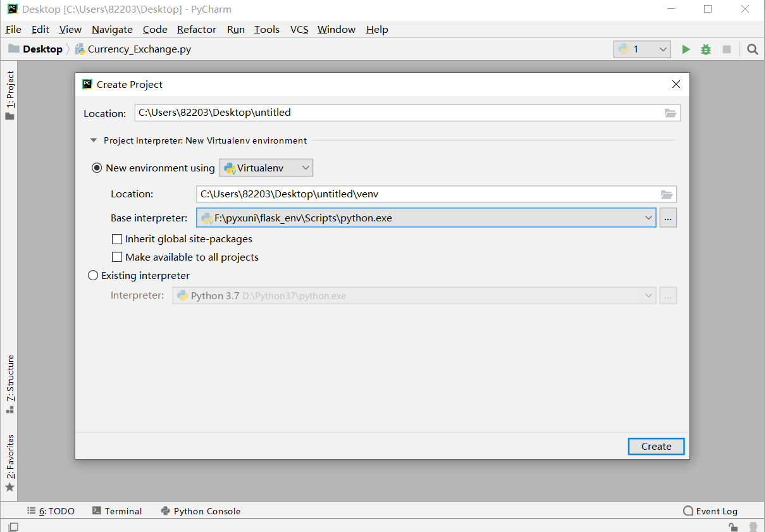
Task: Open the Structure tool window sidebar
Action: 10,384
